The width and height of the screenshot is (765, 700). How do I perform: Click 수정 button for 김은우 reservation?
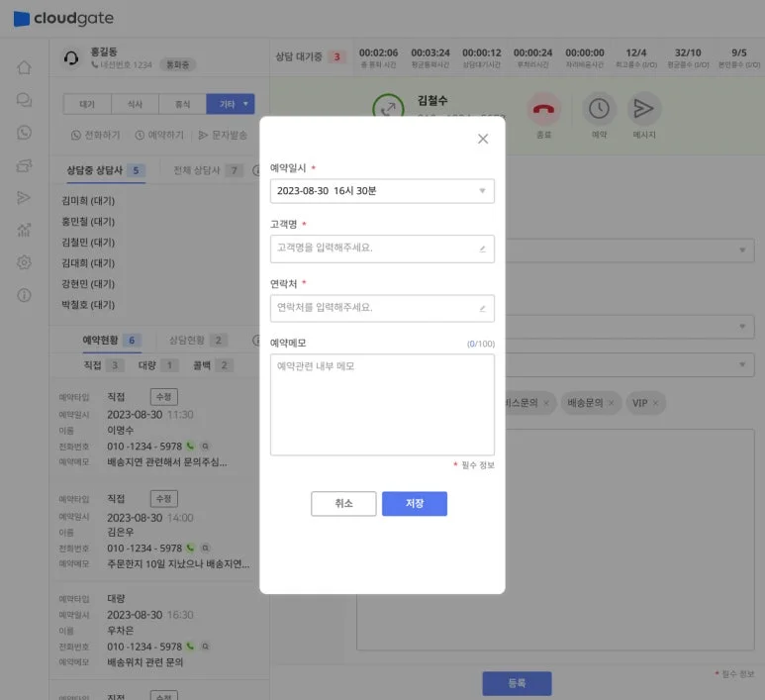[x=164, y=498]
